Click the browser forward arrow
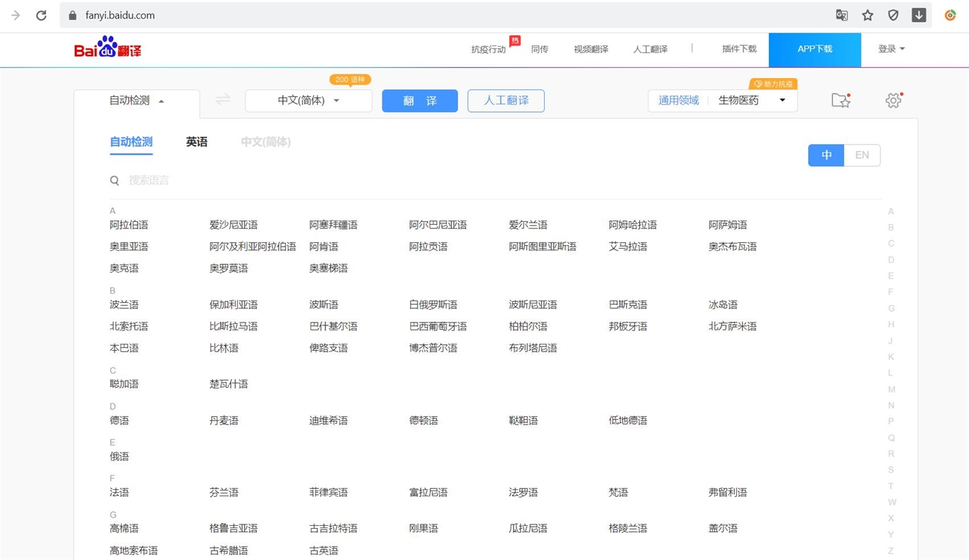The height and width of the screenshot is (560, 969). [16, 15]
